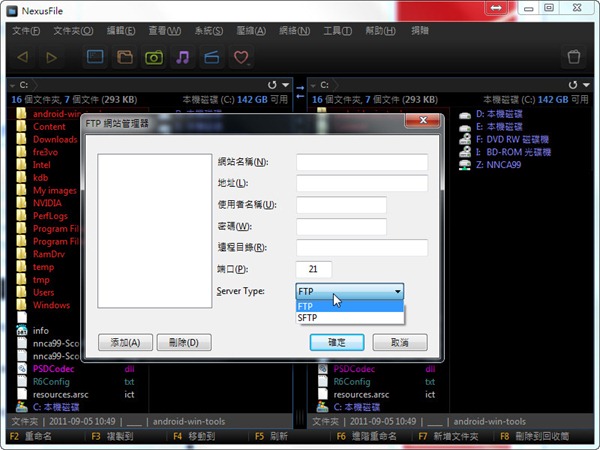The height and width of the screenshot is (450, 600).
Task: Select E: local disk drive icon
Action: 465,127
